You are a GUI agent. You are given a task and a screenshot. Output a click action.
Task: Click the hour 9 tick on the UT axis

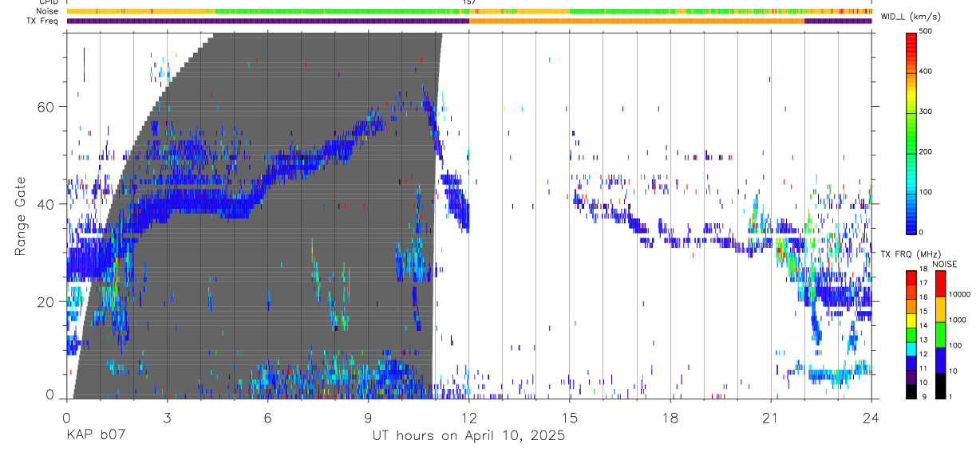368,417
